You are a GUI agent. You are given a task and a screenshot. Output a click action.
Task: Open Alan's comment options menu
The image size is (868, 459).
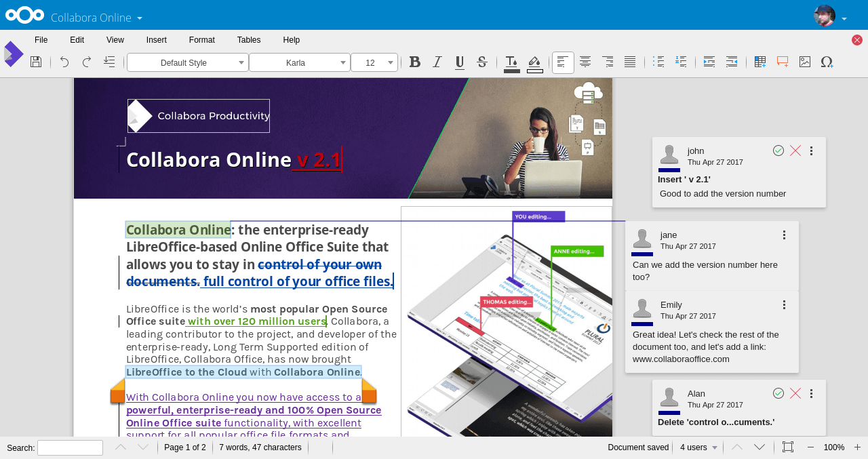click(811, 393)
